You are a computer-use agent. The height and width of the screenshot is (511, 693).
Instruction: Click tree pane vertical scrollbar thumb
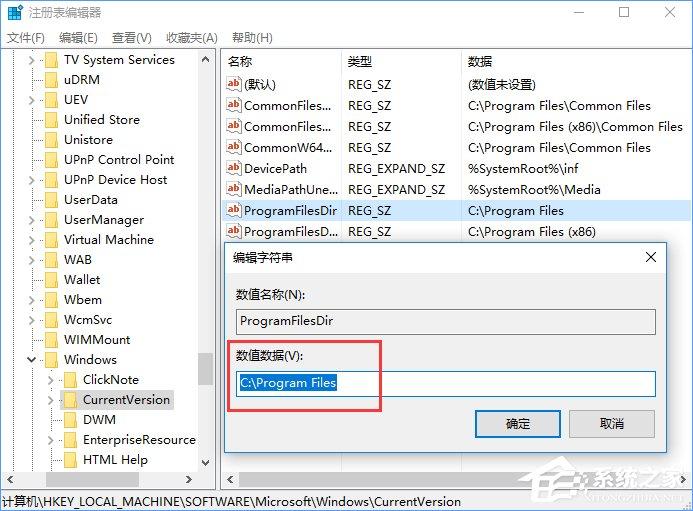tap(205, 369)
